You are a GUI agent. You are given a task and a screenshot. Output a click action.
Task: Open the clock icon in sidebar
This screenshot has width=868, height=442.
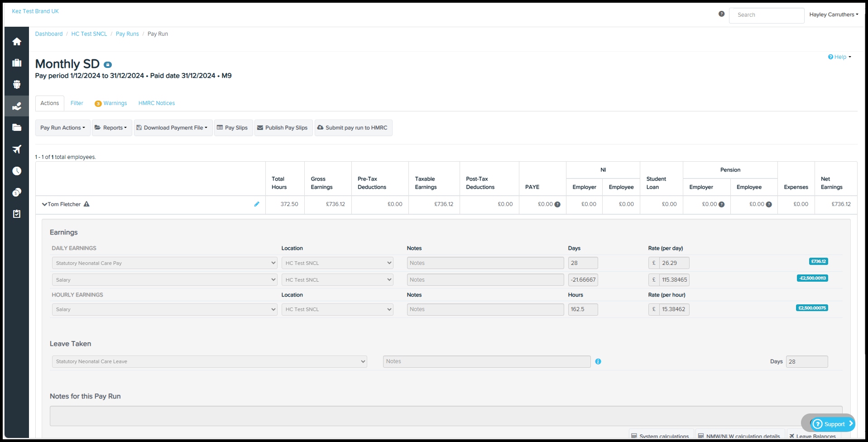(17, 171)
